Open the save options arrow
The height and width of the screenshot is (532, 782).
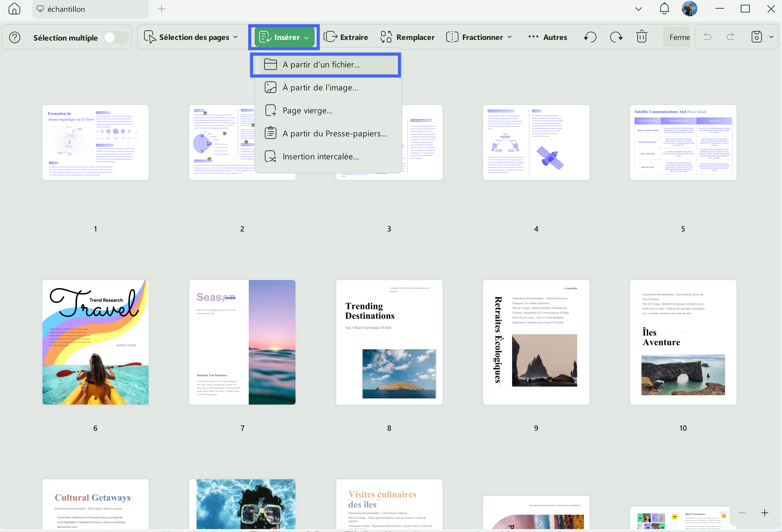[771, 37]
